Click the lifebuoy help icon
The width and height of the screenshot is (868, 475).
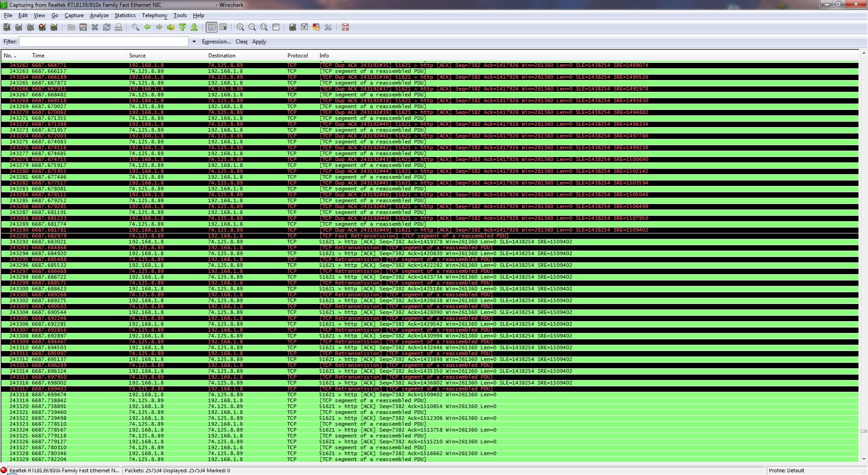[345, 28]
